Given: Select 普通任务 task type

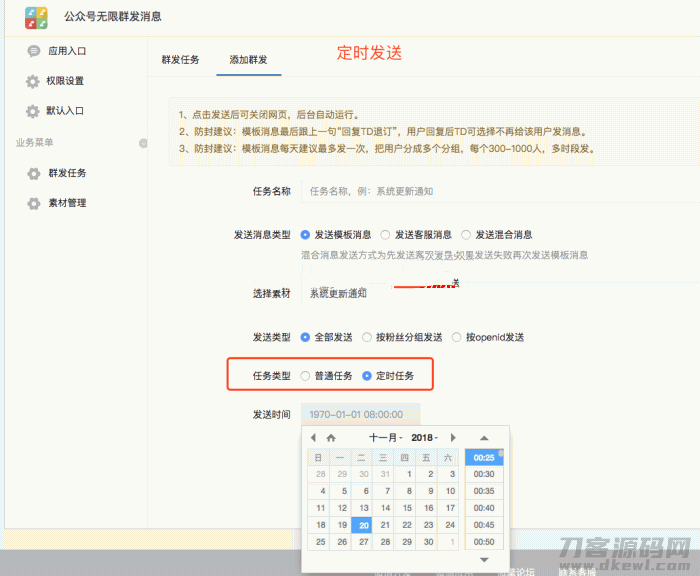Looking at the screenshot, I should (306, 376).
